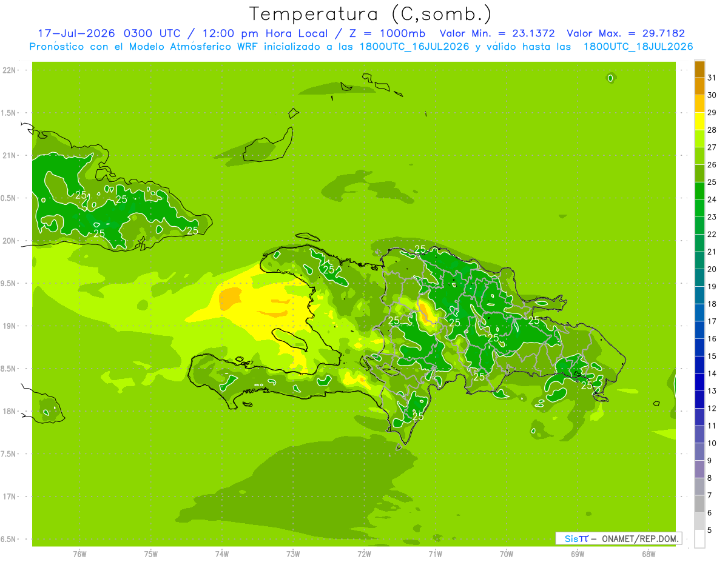Click legend swatch between 12 and 13
The width and height of the screenshot is (728, 562).
tap(699, 400)
